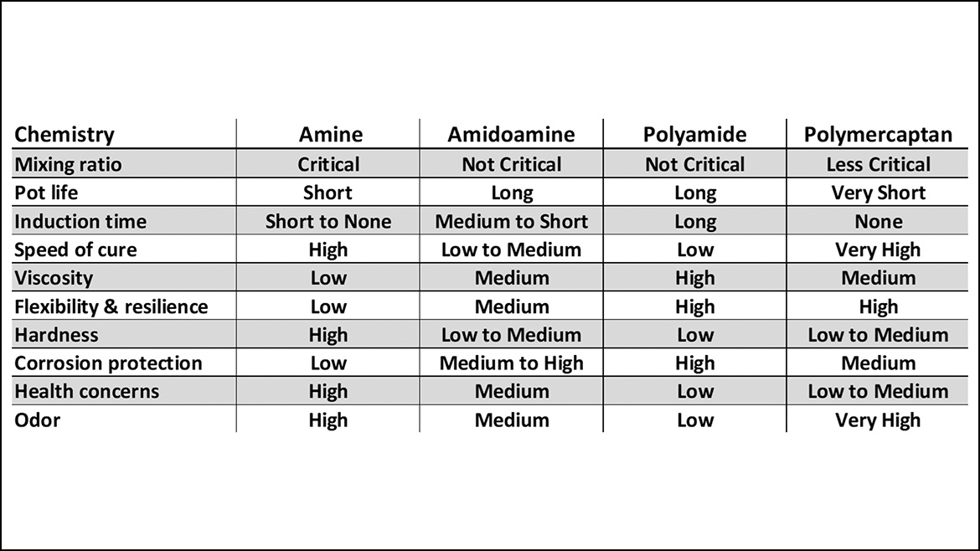Click the 'Short to None' induction time cell
The height and width of the screenshot is (551, 980).
[328, 222]
